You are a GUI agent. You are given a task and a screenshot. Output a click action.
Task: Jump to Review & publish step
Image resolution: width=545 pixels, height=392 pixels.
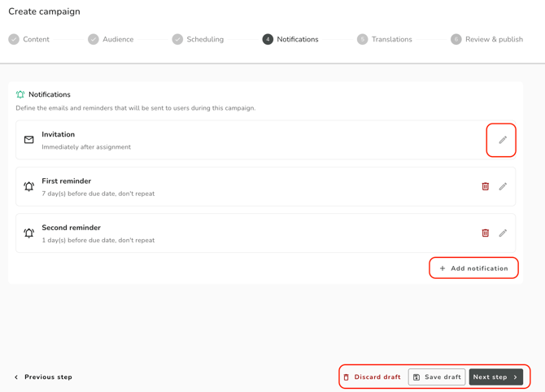pyautogui.click(x=486, y=39)
